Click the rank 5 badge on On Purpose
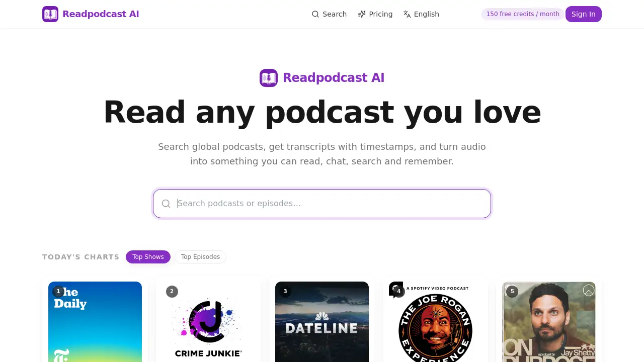The image size is (644, 362). [x=512, y=292]
